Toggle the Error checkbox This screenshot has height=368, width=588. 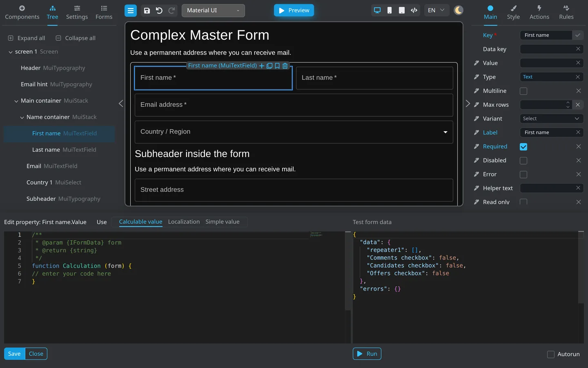click(x=523, y=175)
